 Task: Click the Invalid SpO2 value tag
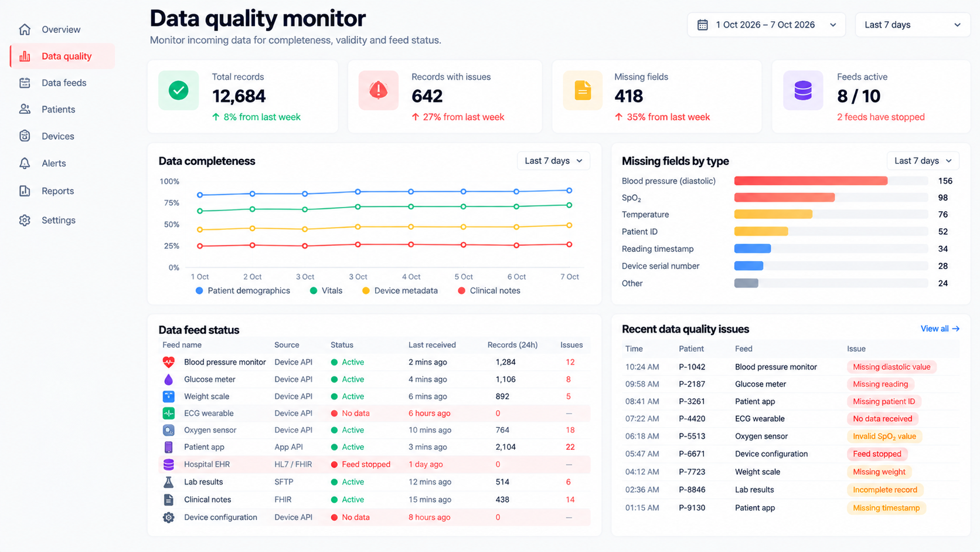pyautogui.click(x=884, y=436)
